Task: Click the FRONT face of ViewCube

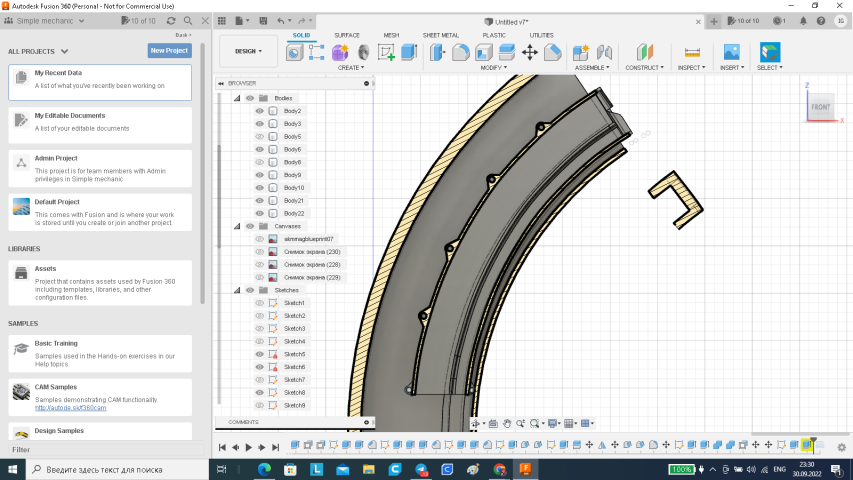Action: point(820,107)
